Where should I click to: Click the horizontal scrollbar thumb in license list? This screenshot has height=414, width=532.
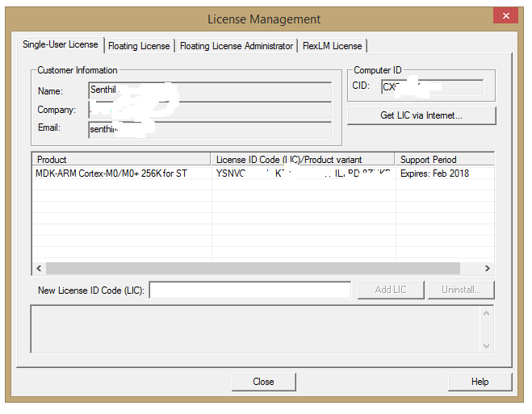coord(253,268)
